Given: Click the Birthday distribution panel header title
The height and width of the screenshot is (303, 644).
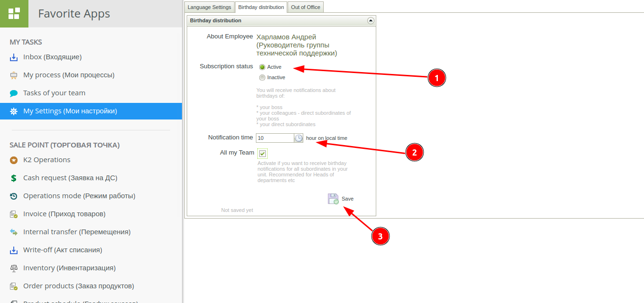Looking at the screenshot, I should pos(216,20).
